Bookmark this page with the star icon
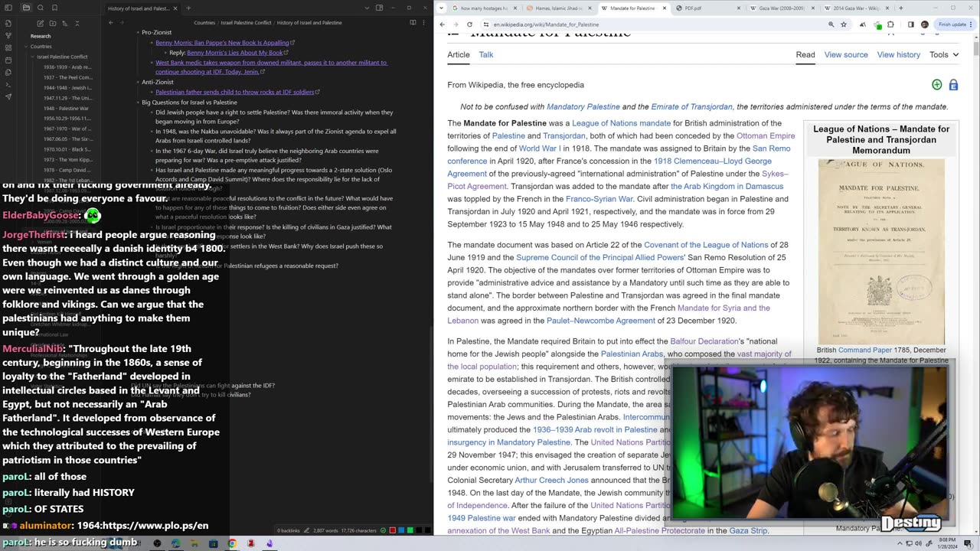980x551 pixels. (844, 24)
